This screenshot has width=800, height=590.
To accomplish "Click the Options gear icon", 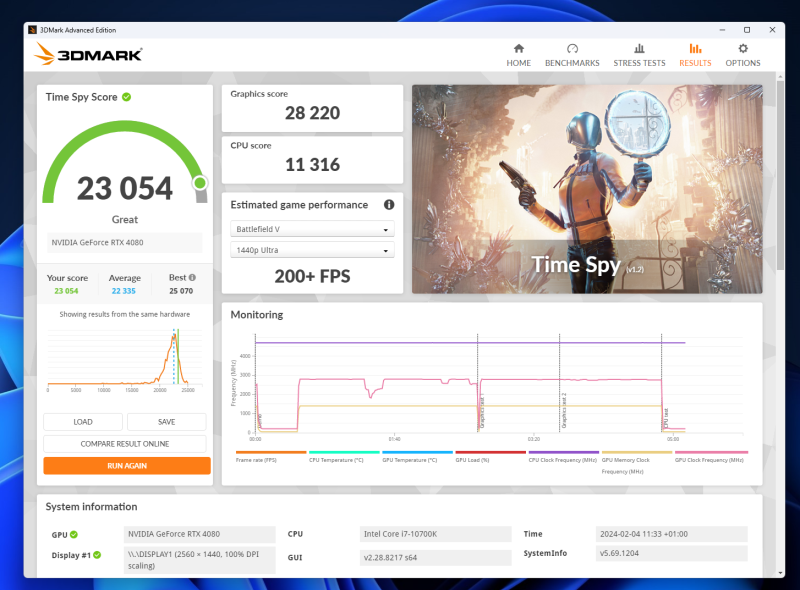I will click(743, 48).
